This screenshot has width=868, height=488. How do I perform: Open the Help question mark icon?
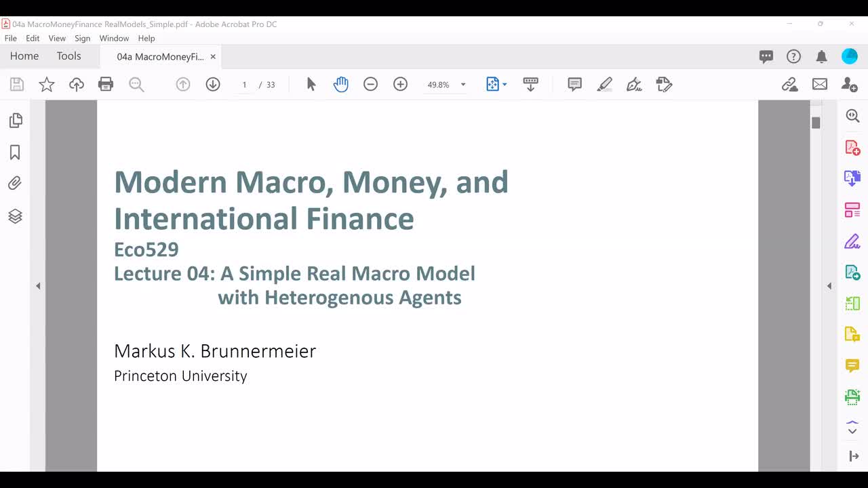click(x=793, y=57)
